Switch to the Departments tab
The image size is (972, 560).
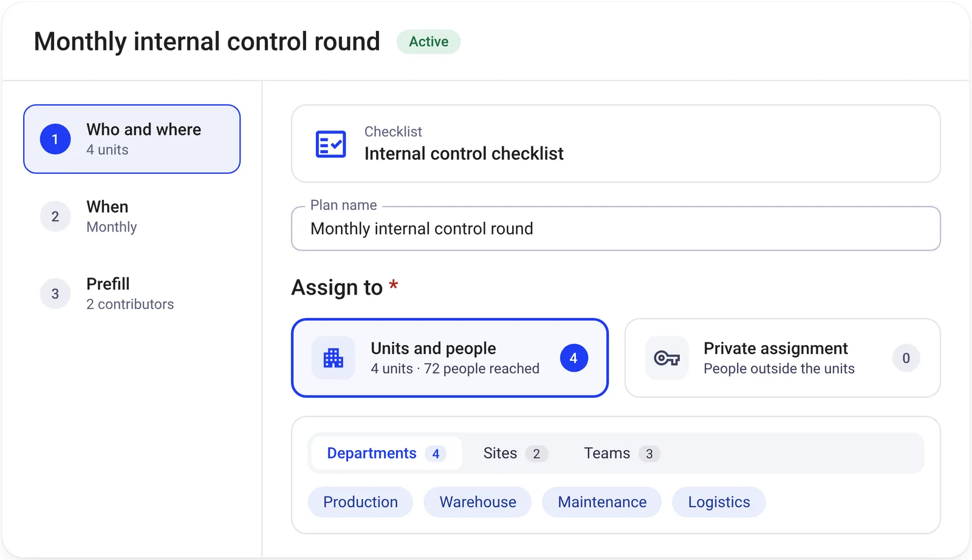pyautogui.click(x=386, y=453)
